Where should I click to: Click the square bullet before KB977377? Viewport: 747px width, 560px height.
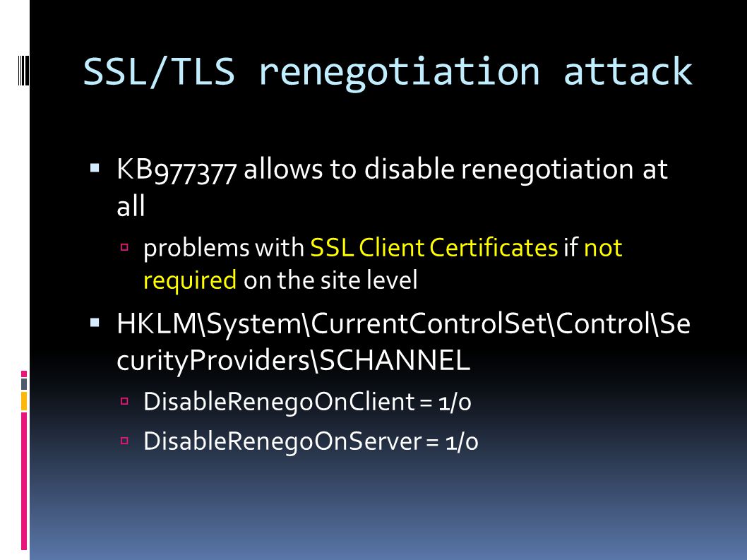coord(95,168)
